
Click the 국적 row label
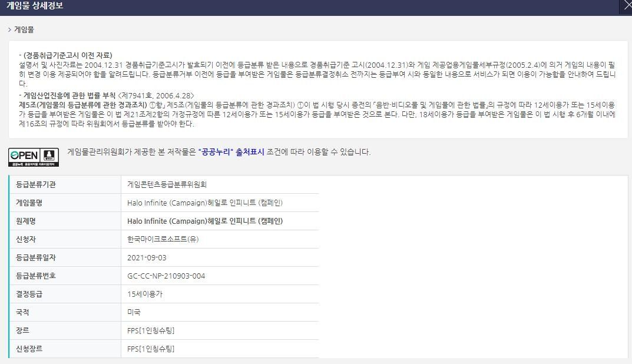tap(22, 312)
